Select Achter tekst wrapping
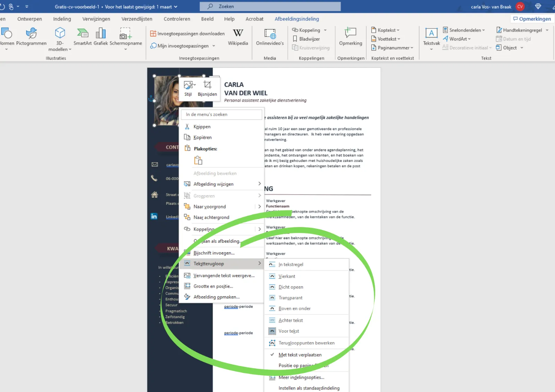This screenshot has width=555, height=392. [x=290, y=320]
